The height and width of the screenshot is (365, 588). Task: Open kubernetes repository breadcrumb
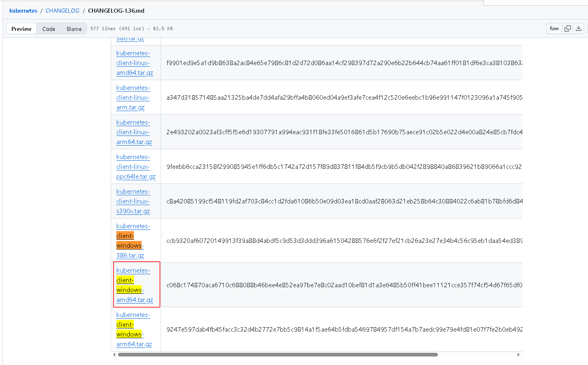click(23, 11)
